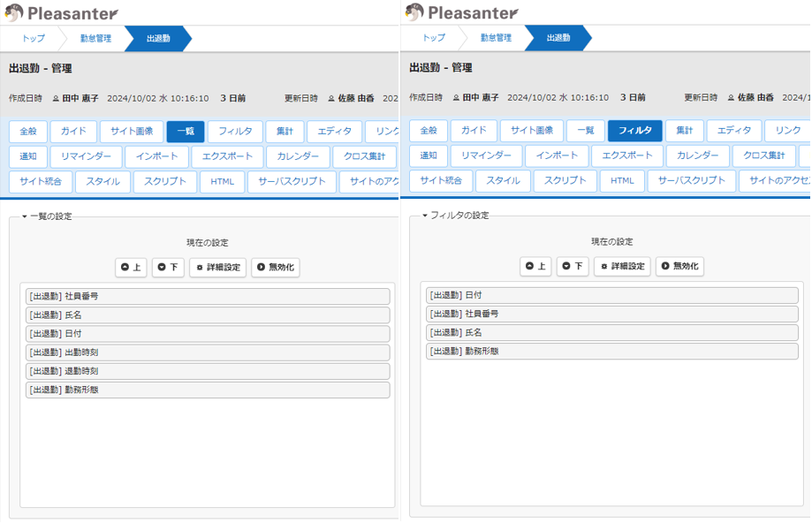This screenshot has height=523, width=812.
Task: Choose [出退勤] 日付 in フィルタの設定 list
Action: [611, 295]
